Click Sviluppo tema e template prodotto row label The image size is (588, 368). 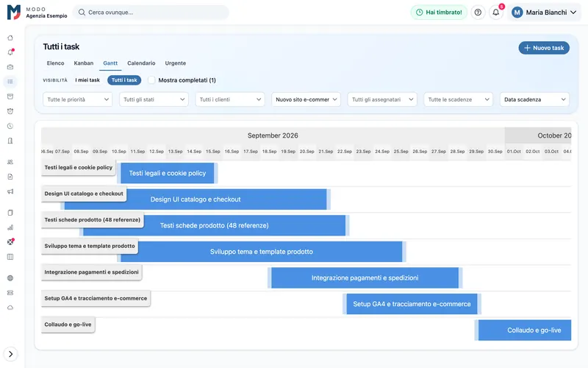coord(90,246)
